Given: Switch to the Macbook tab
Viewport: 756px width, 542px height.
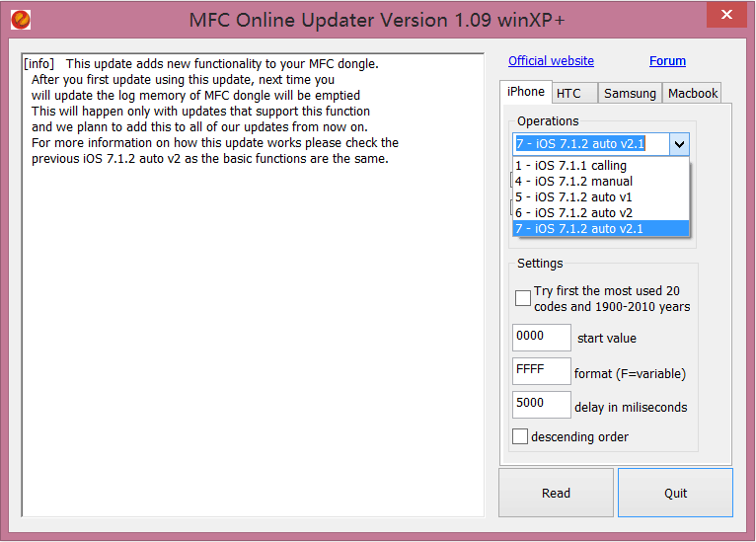Looking at the screenshot, I should (693, 94).
